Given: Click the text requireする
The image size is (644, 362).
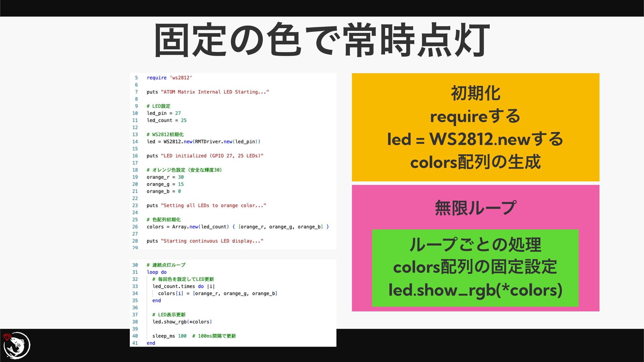Looking at the screenshot, I should pyautogui.click(x=475, y=116).
